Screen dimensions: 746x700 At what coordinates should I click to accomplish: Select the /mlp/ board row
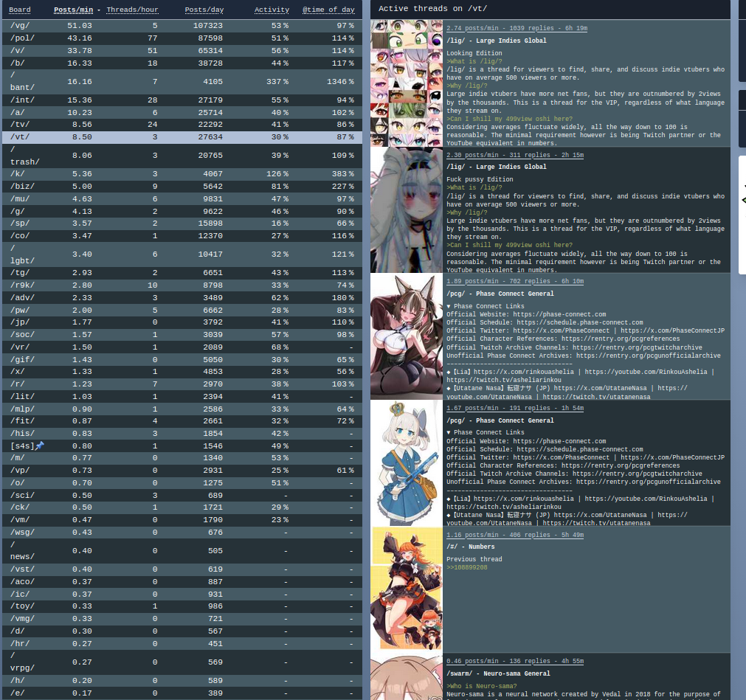(x=182, y=409)
